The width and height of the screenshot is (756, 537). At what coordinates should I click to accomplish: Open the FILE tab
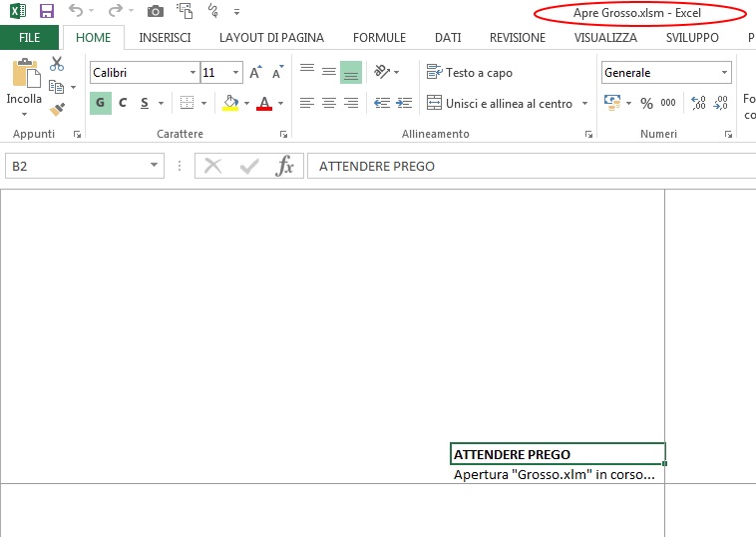pyautogui.click(x=29, y=38)
